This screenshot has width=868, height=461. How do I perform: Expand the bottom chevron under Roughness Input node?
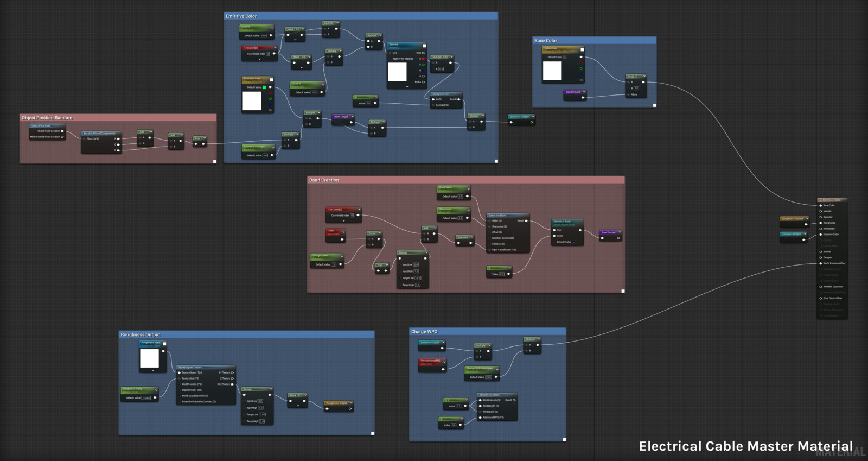pyautogui.click(x=153, y=370)
